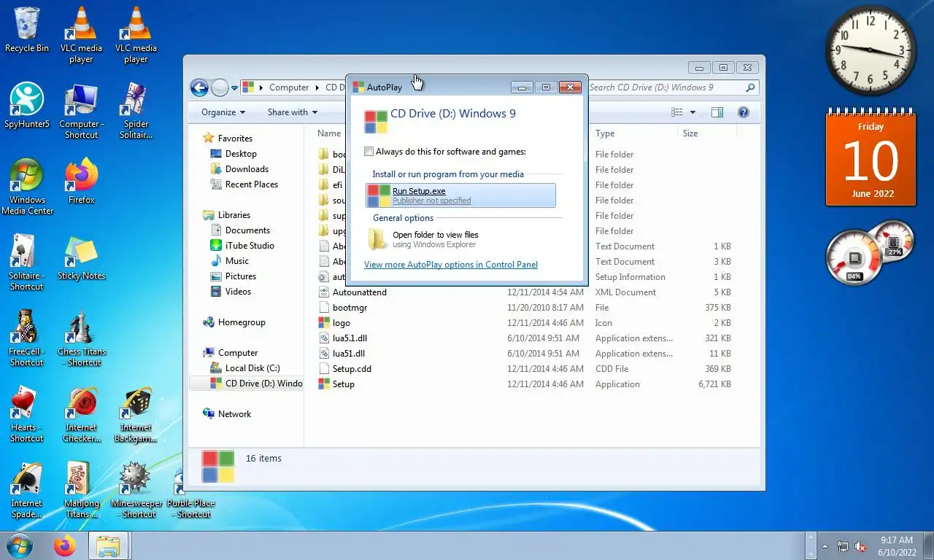Show hidden tray icons arrow
Screen dimensions: 934x560
[x=825, y=546]
